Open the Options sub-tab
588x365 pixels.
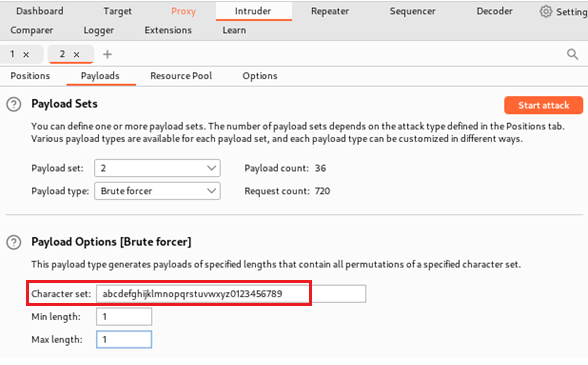point(260,76)
